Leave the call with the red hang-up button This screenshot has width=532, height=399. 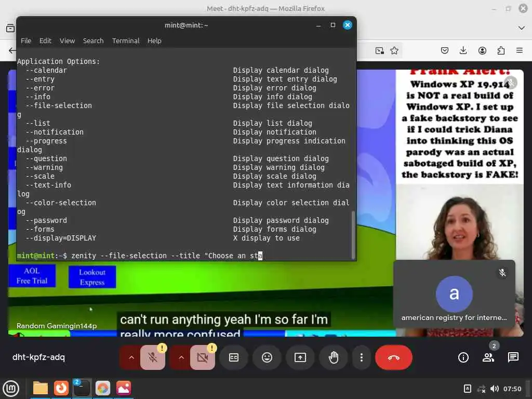[x=394, y=357]
